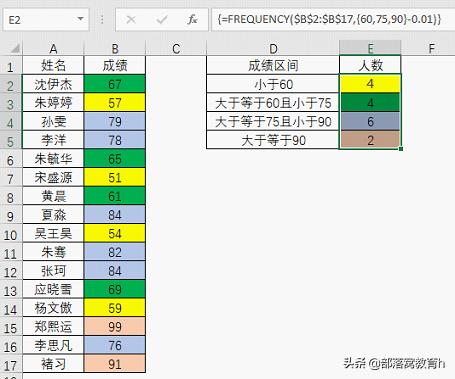Select column E header

pyautogui.click(x=370, y=49)
